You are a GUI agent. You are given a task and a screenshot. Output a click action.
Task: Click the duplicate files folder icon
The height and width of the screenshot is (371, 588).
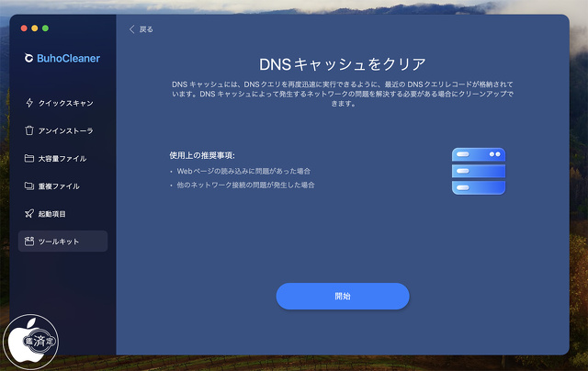(29, 185)
